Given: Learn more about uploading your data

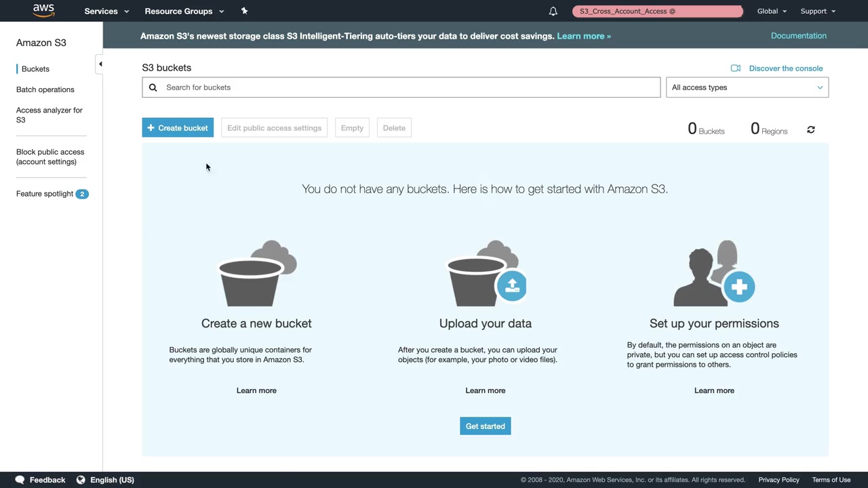Looking at the screenshot, I should (x=486, y=390).
